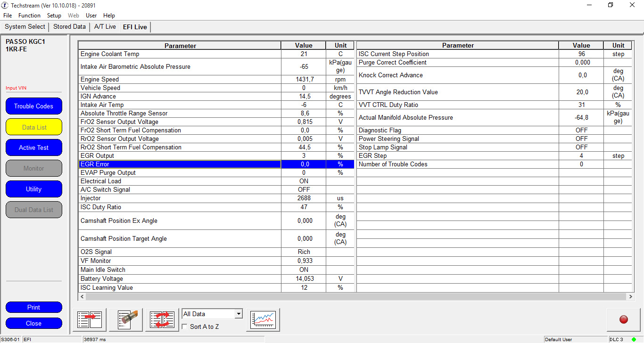
Task: Click the horizontal scrollbar left arrow
Action: [83, 297]
